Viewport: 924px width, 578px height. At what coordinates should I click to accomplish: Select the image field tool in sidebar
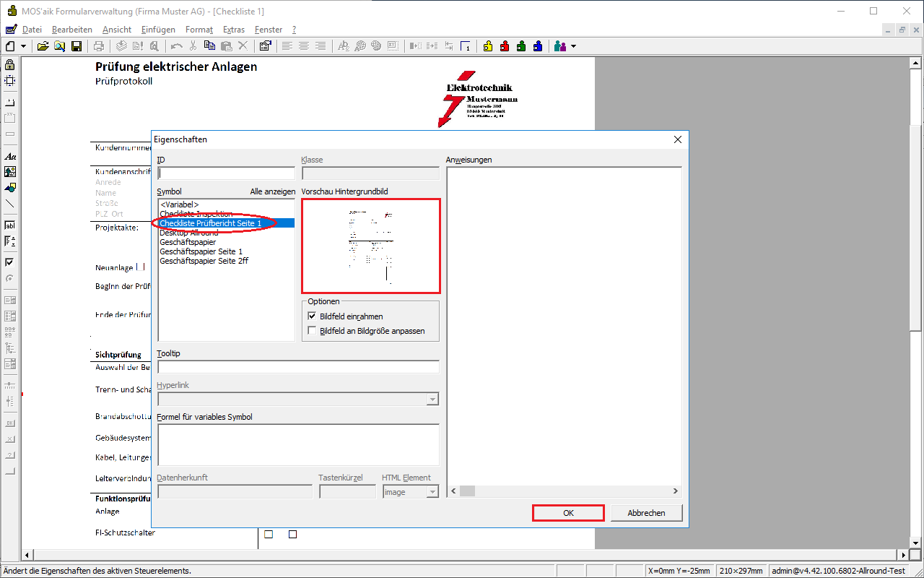10,172
